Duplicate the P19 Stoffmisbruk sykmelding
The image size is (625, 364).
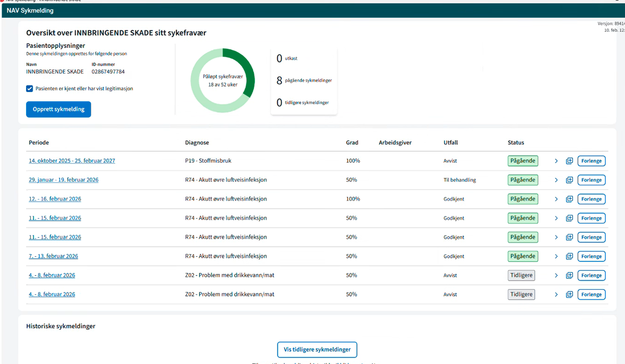569,161
